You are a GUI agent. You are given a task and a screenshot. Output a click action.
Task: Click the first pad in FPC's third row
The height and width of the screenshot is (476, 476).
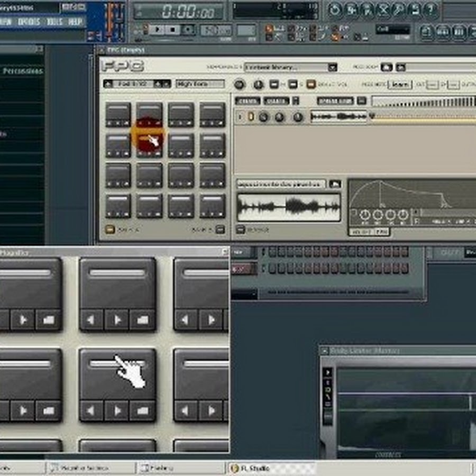coord(118,175)
